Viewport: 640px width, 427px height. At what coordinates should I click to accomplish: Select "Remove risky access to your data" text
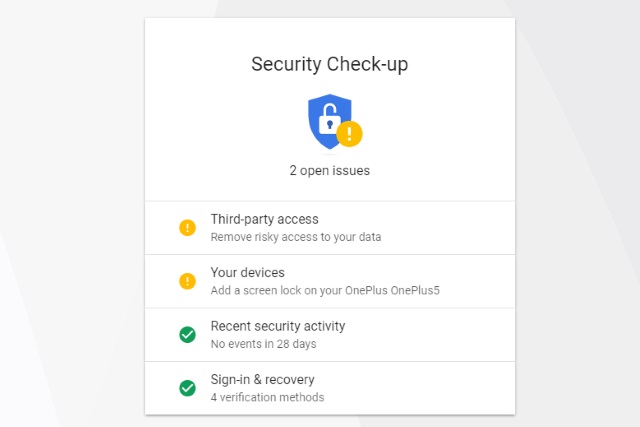pos(295,238)
